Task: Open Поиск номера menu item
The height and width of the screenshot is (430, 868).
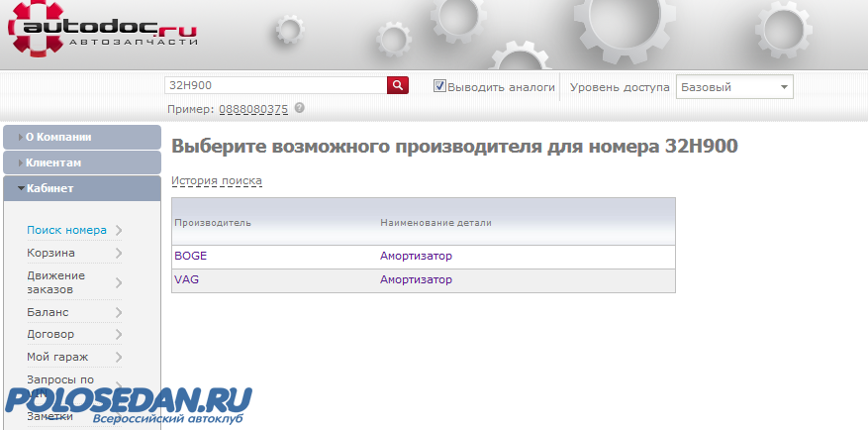Action: coord(66,230)
